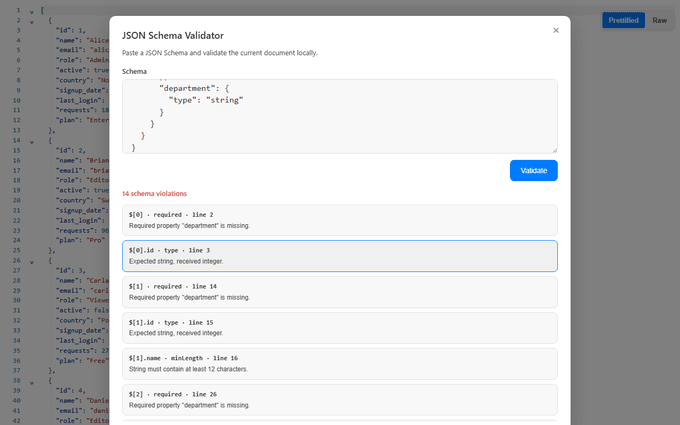Close the JSON Schema Validator dialog
Image resolution: width=680 pixels, height=425 pixels.
click(556, 30)
